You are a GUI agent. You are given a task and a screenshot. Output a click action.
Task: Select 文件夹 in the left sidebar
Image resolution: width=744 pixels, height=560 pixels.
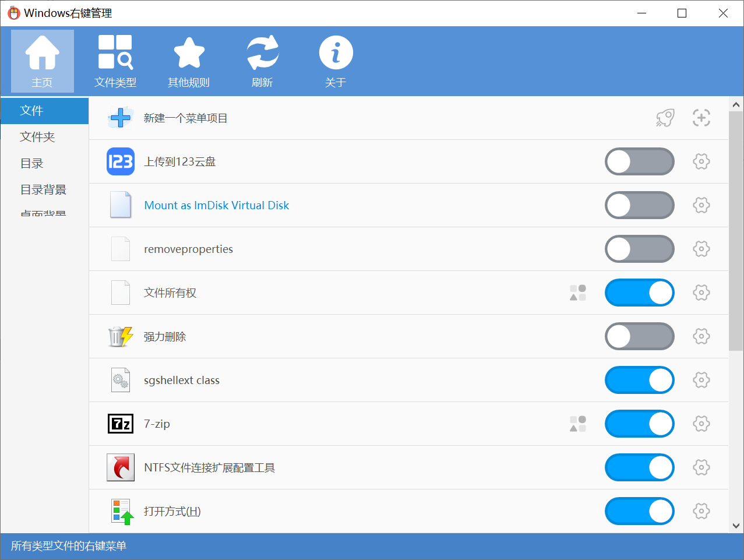point(44,137)
